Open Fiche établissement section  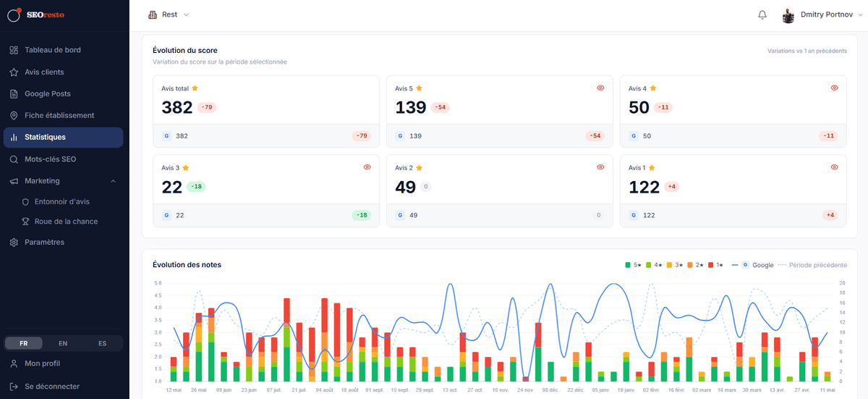pyautogui.click(x=64, y=115)
